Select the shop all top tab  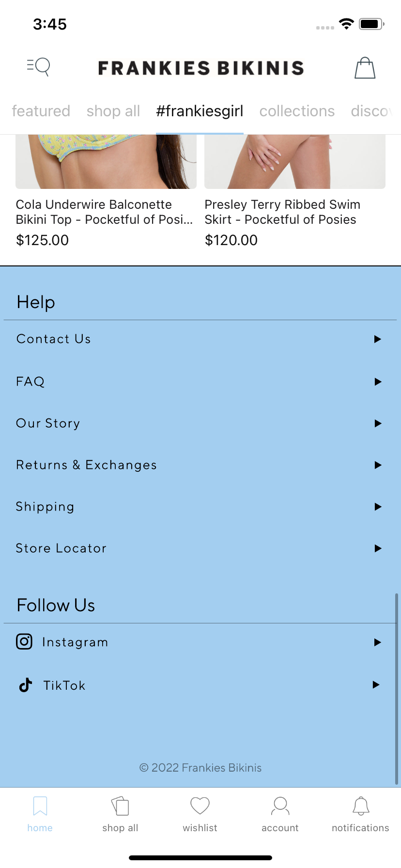(x=113, y=111)
